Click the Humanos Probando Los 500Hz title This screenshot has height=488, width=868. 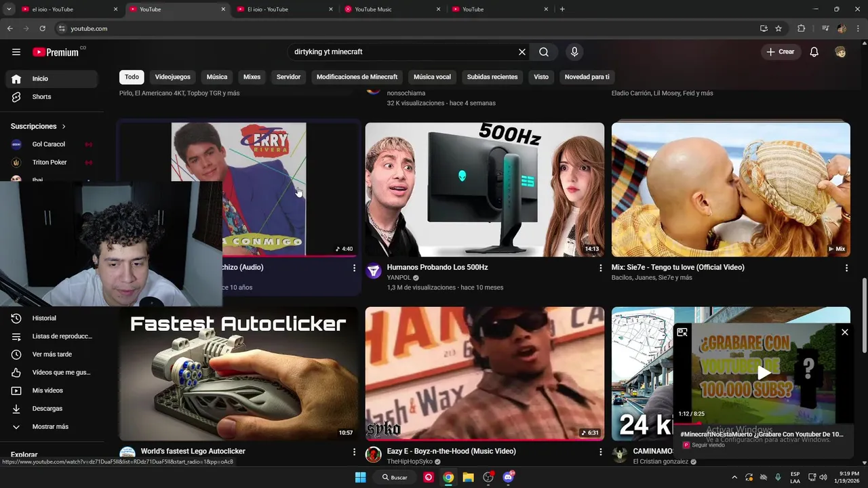pos(437,268)
